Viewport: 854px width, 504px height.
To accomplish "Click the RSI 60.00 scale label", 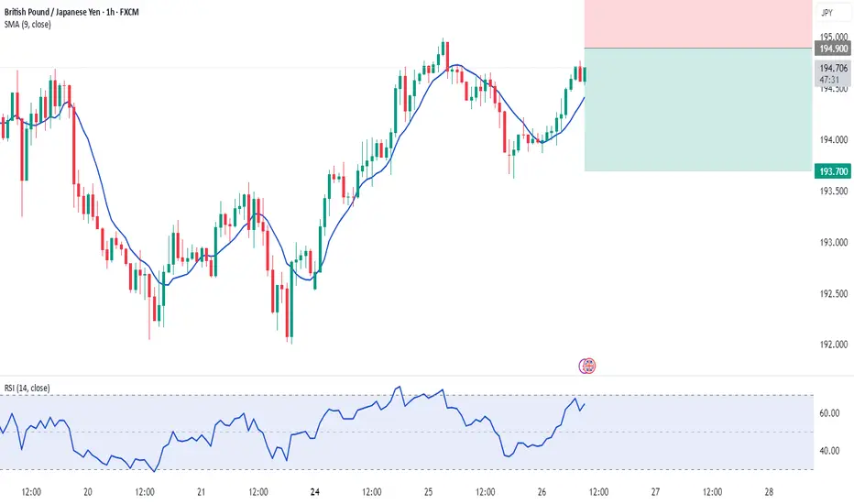I will coord(829,413).
